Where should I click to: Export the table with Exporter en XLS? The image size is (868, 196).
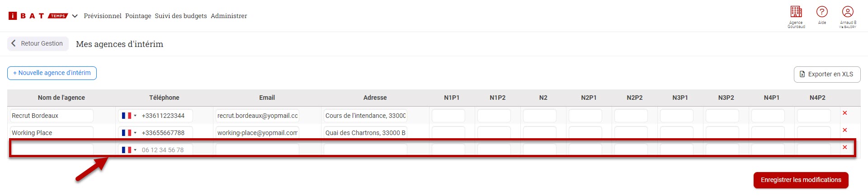pos(827,75)
